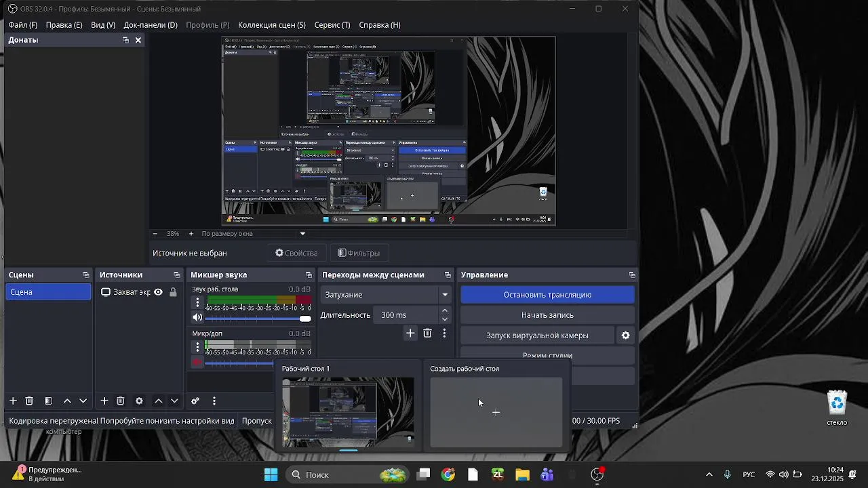Float the Переходы между сценами panel
The width and height of the screenshot is (868, 488).
click(448, 274)
